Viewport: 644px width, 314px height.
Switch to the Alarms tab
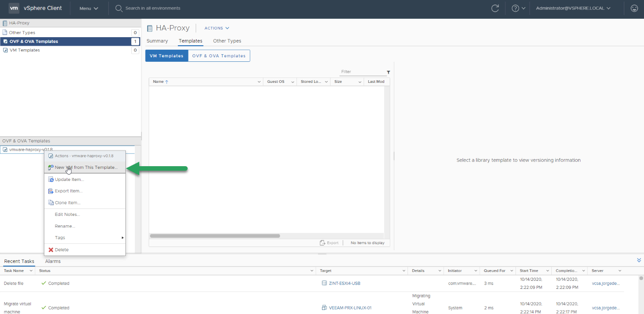(x=53, y=261)
